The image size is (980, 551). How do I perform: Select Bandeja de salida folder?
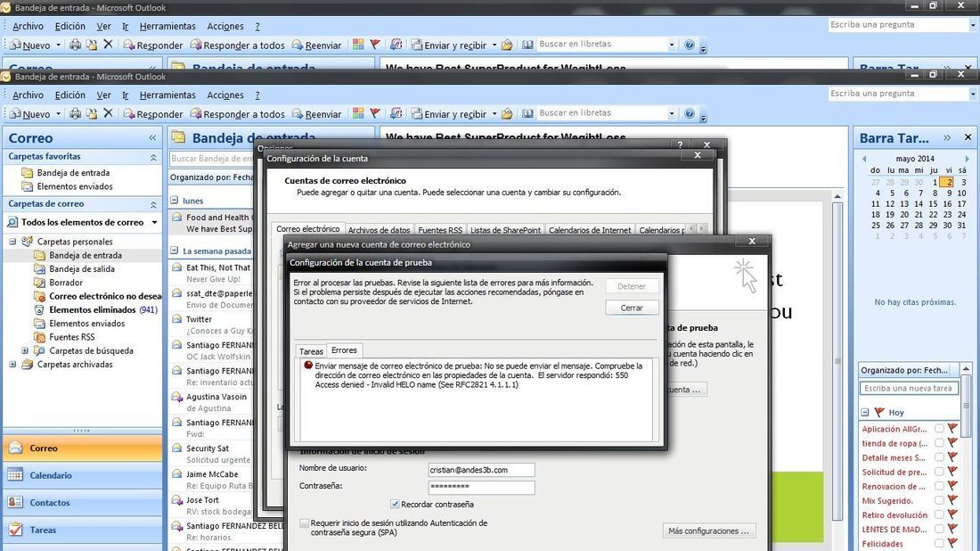82,269
